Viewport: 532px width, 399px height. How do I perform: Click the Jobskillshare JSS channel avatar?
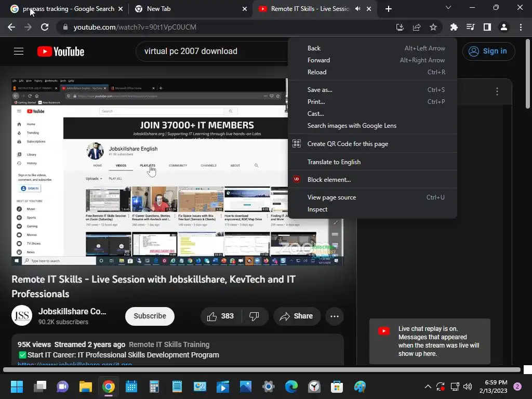tap(22, 315)
